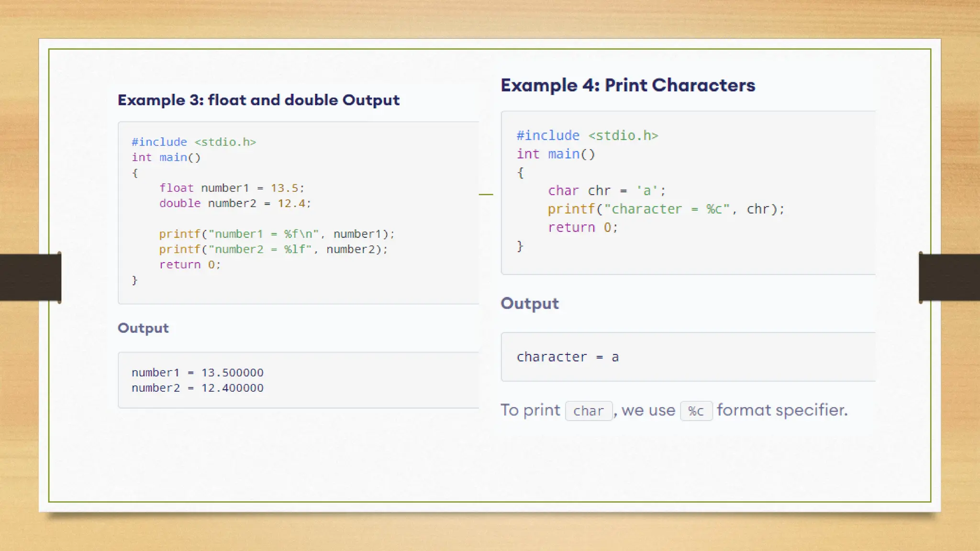980x551 pixels.
Task: Click the char chr = 'a' line
Action: pyautogui.click(x=606, y=191)
